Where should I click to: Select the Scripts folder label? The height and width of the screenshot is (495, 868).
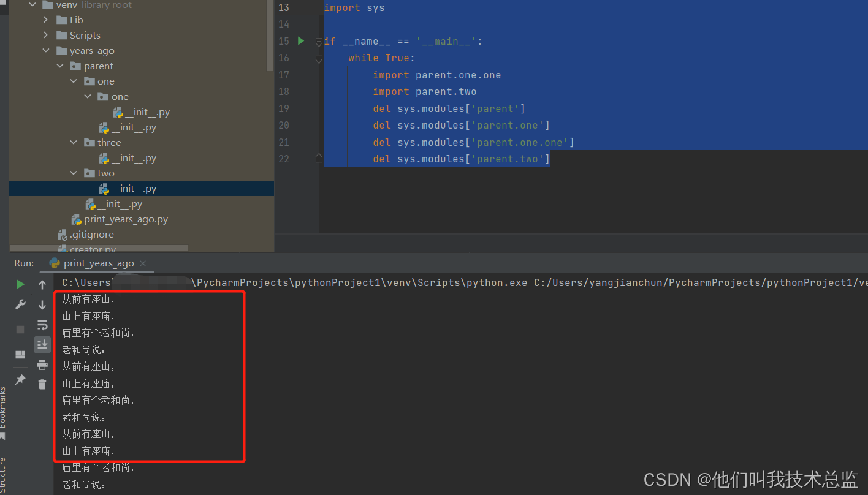[x=85, y=35]
